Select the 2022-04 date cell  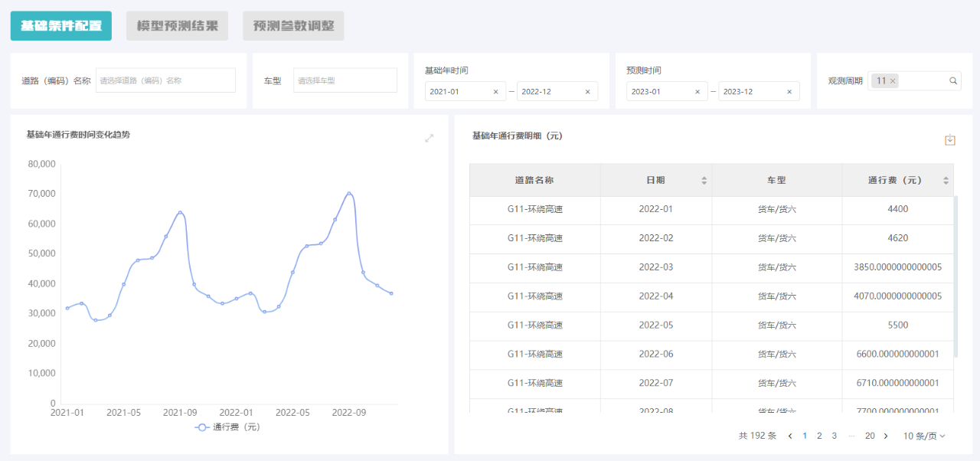(656, 296)
